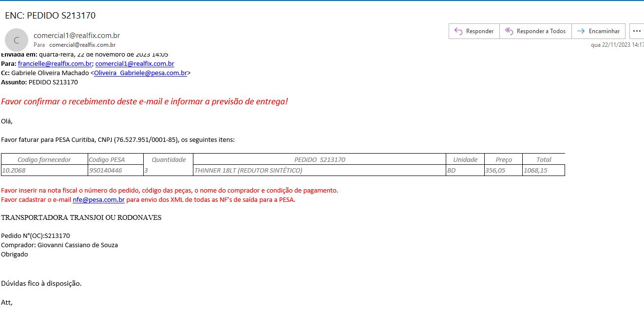Click the nfe@pesa.com.br email link
This screenshot has height=314, width=644.
(x=98, y=200)
